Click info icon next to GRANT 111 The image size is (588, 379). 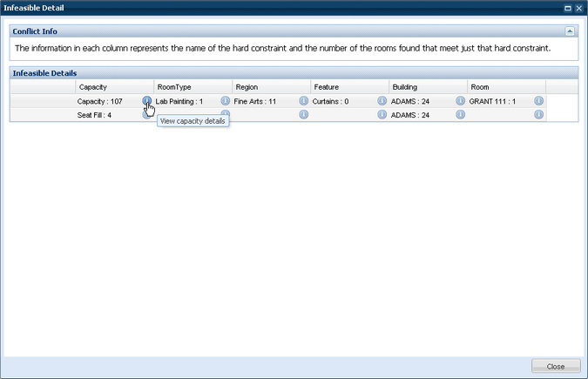point(538,101)
